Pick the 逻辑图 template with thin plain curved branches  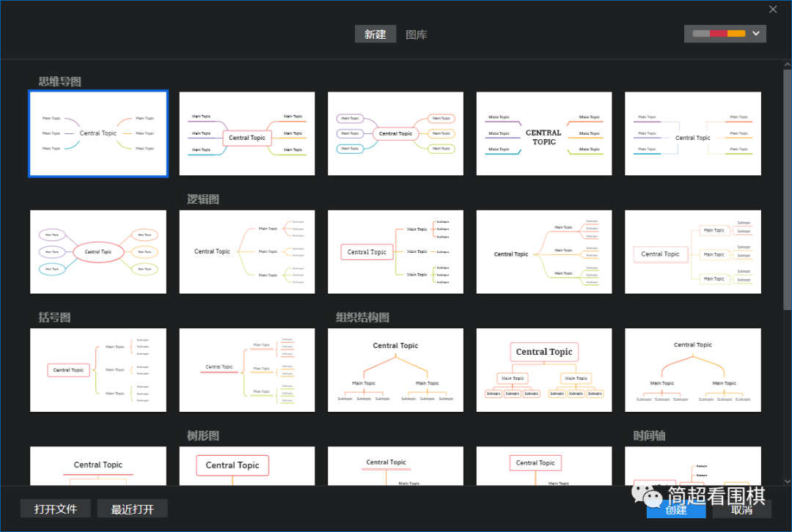(x=247, y=252)
